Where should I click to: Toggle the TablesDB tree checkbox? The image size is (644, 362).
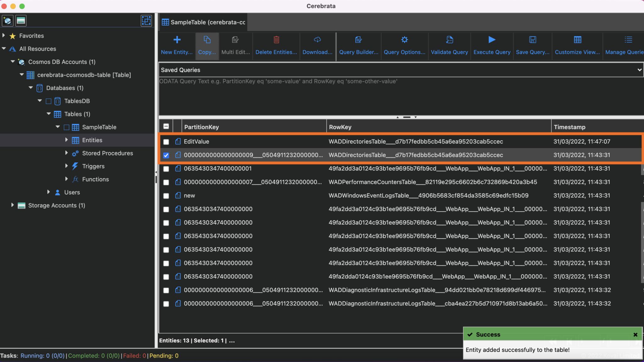48,101
